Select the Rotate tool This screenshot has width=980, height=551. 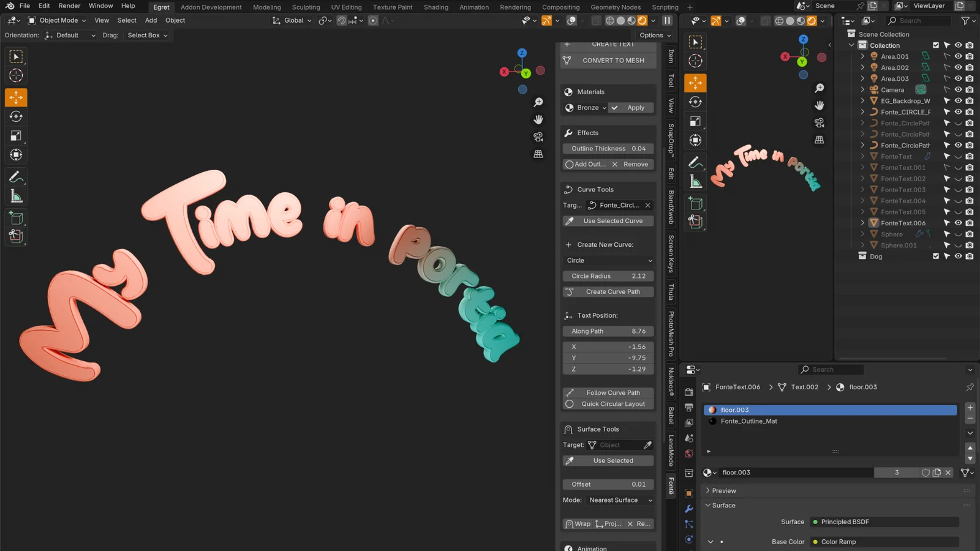(16, 116)
